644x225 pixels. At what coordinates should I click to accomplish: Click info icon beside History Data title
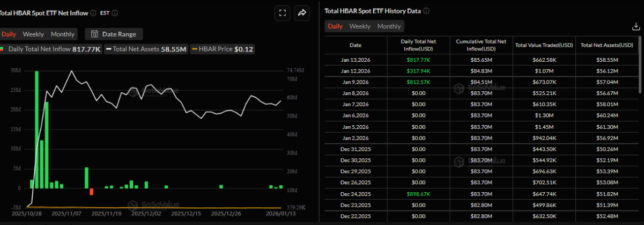pyautogui.click(x=427, y=11)
